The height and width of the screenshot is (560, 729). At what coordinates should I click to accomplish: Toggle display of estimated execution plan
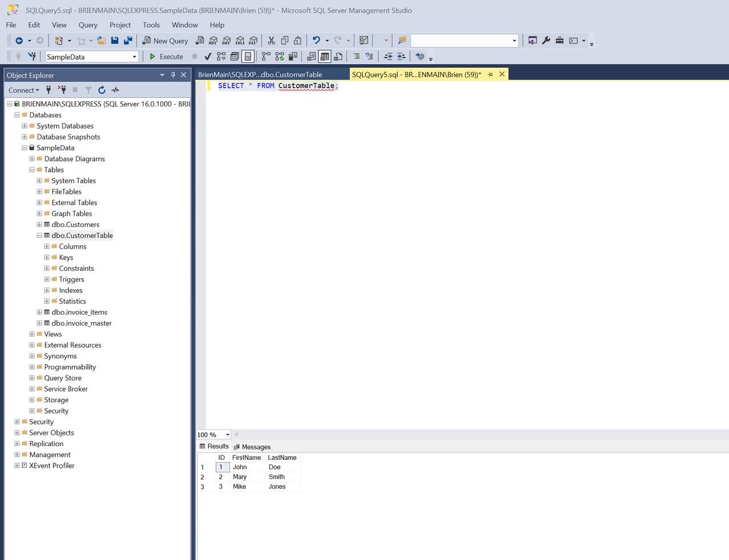tap(221, 56)
